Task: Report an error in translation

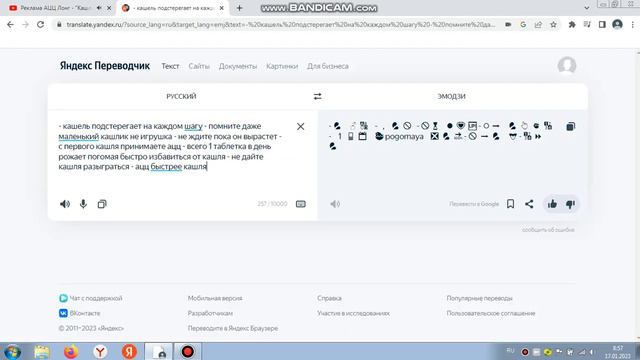Action: (548, 230)
